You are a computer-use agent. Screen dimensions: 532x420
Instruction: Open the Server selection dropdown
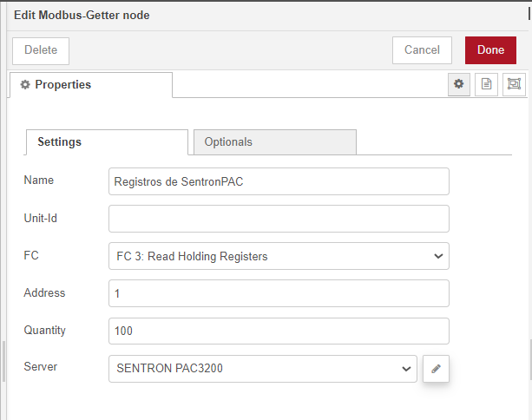tap(262, 369)
